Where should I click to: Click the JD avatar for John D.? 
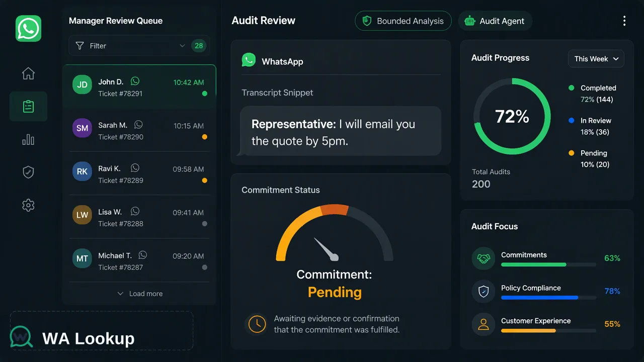coord(82,85)
